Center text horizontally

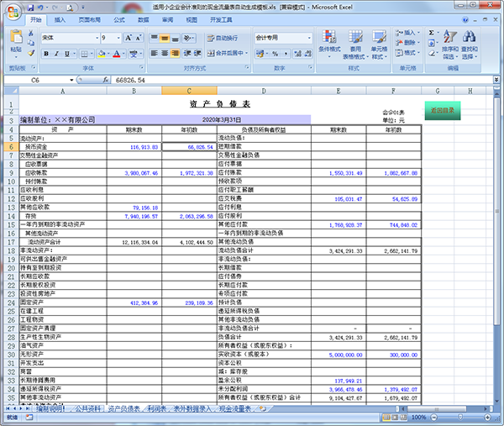pos(165,53)
